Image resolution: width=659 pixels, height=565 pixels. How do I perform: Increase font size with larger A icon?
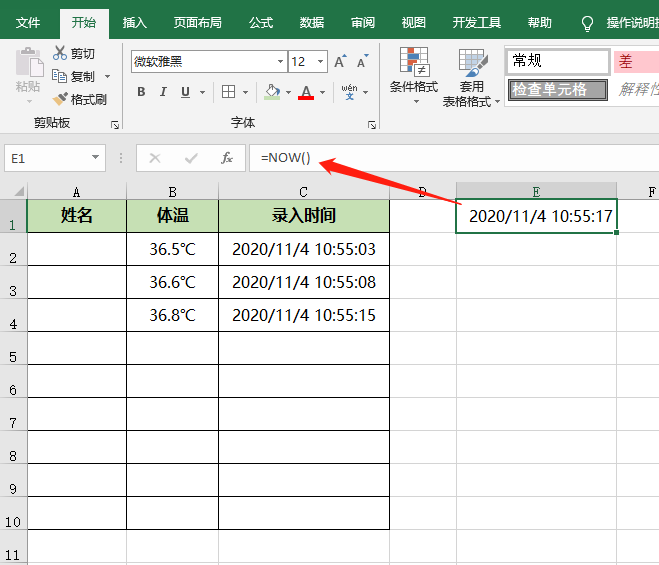point(340,62)
